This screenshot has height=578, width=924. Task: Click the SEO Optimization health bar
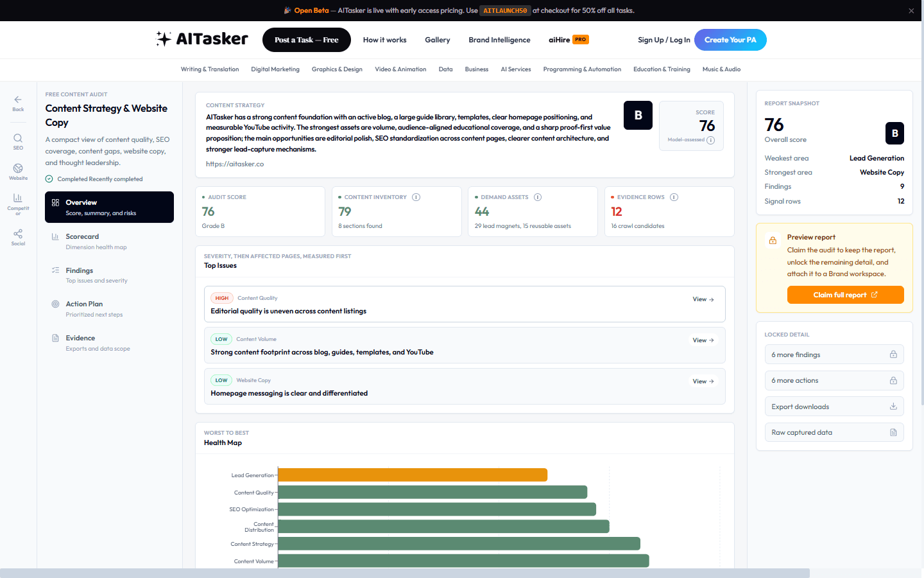coord(437,509)
